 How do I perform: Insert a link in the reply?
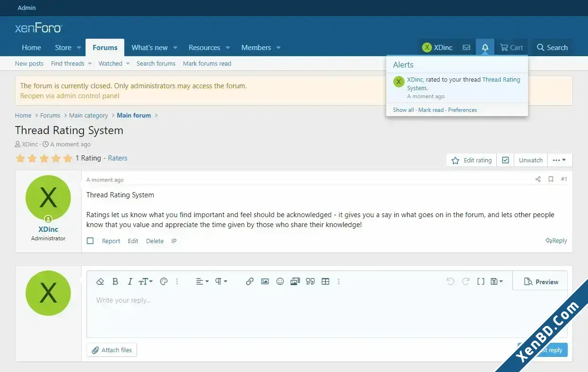point(250,281)
